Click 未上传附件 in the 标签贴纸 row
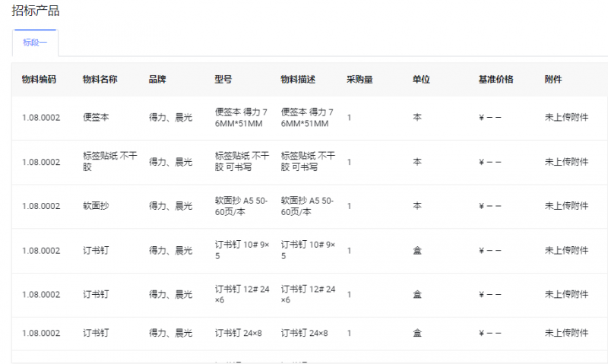Image resolution: width=608 pixels, height=364 pixels. [x=566, y=162]
